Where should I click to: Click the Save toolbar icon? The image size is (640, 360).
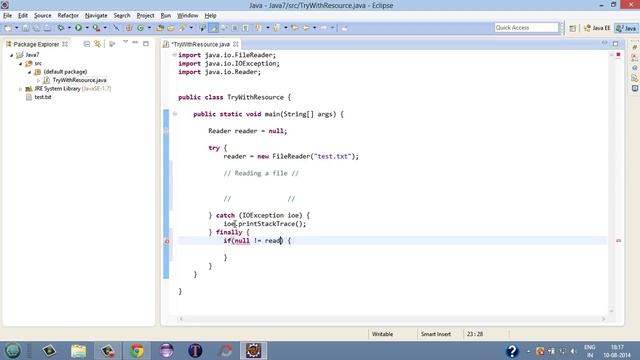click(x=25, y=28)
